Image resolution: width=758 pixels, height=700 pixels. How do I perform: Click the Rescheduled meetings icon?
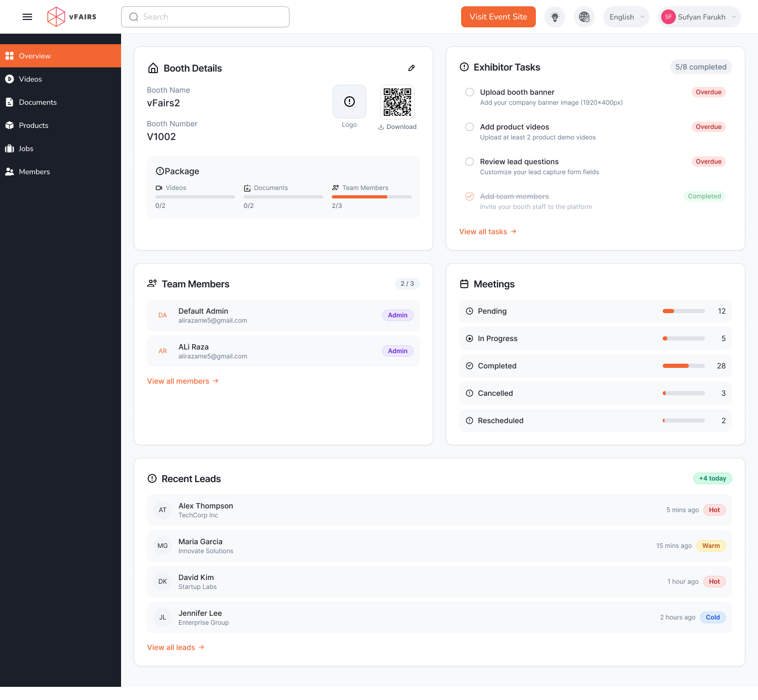tap(470, 421)
